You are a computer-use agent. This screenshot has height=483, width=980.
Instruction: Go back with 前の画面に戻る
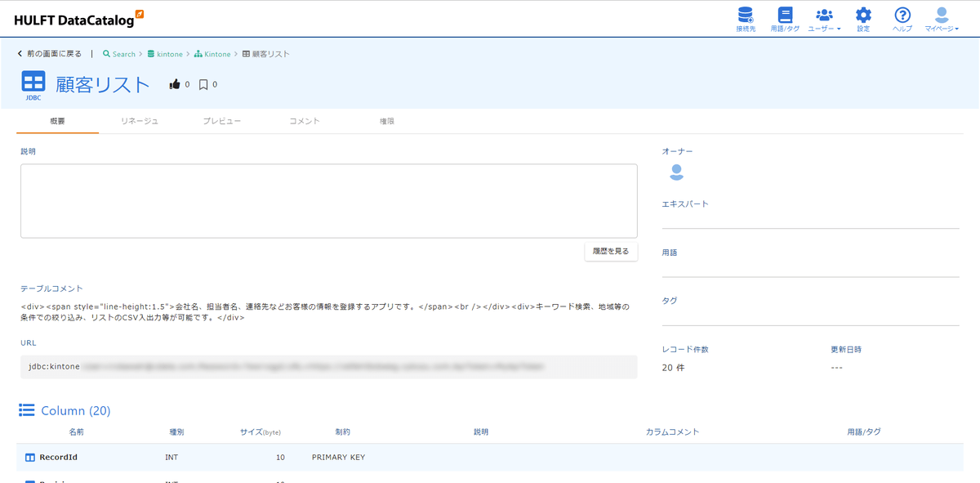(50, 54)
